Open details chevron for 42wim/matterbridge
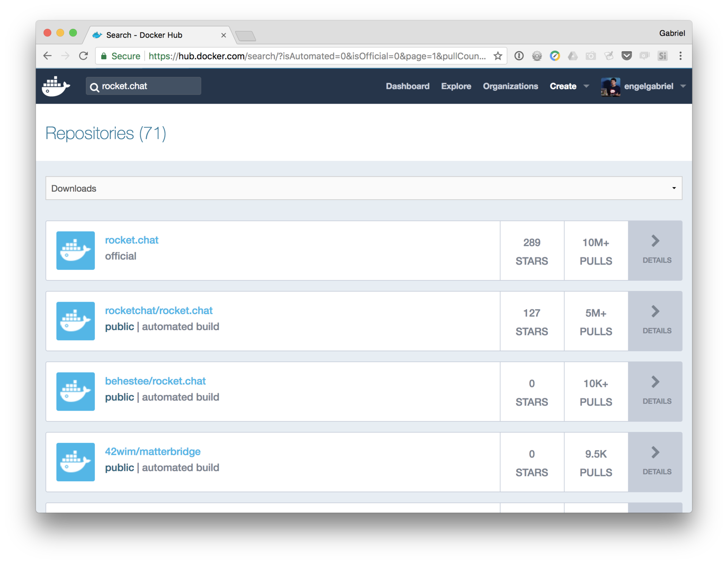 click(x=655, y=452)
